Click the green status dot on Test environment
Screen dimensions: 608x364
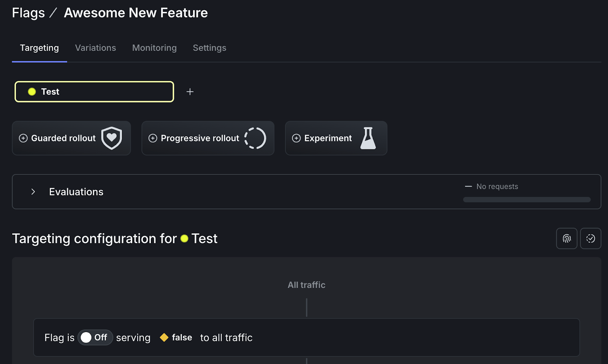coord(32,92)
